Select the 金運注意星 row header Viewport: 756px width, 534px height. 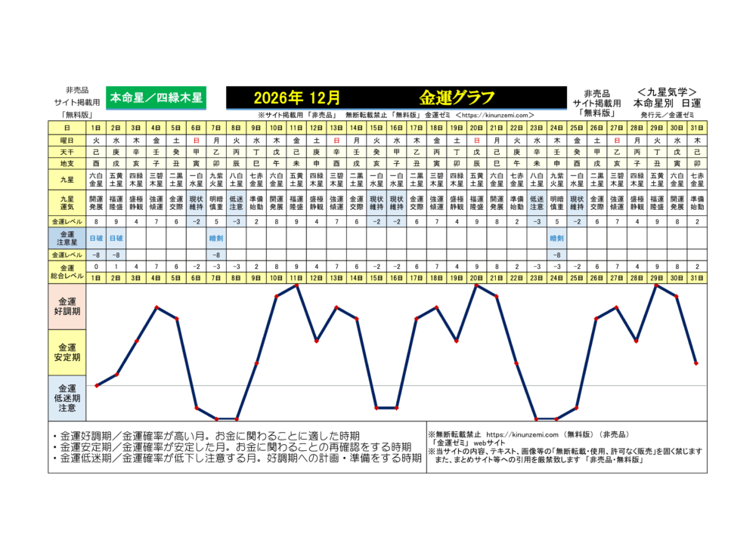coord(67,237)
